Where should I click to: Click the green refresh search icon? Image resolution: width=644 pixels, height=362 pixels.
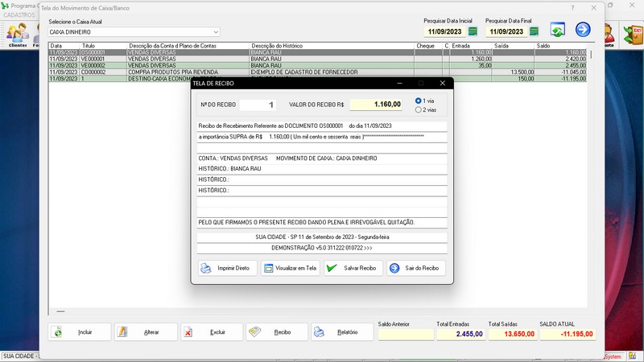(557, 30)
